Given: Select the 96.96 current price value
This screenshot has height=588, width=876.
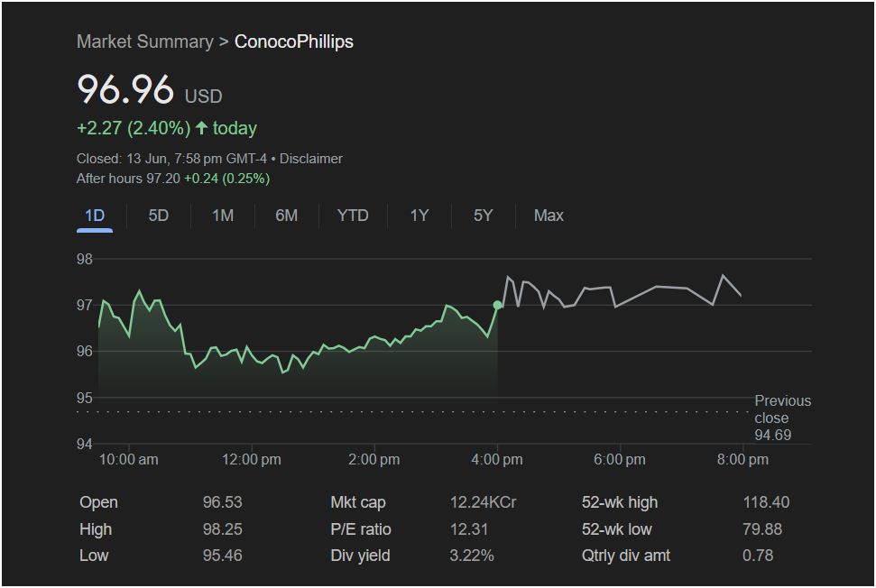Looking at the screenshot, I should 125,89.
